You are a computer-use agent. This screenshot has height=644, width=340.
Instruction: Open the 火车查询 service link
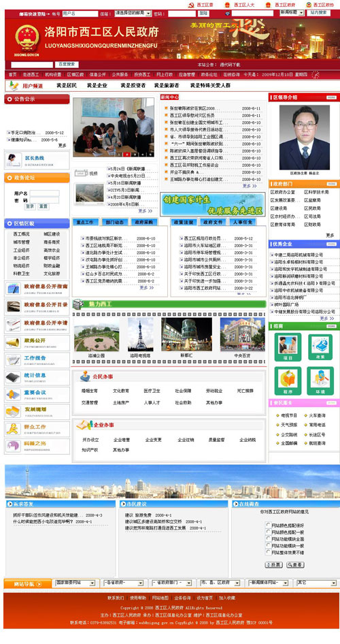coord(317,415)
